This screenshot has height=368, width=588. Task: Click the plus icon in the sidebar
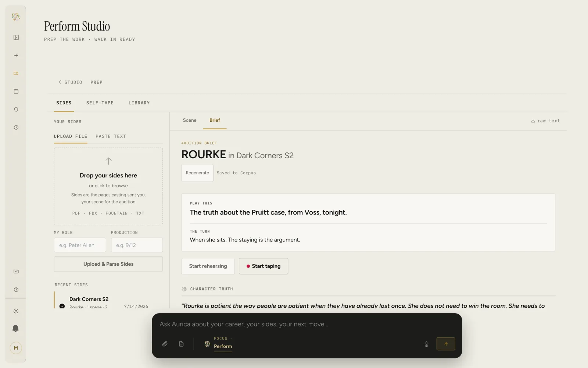[x=16, y=56]
